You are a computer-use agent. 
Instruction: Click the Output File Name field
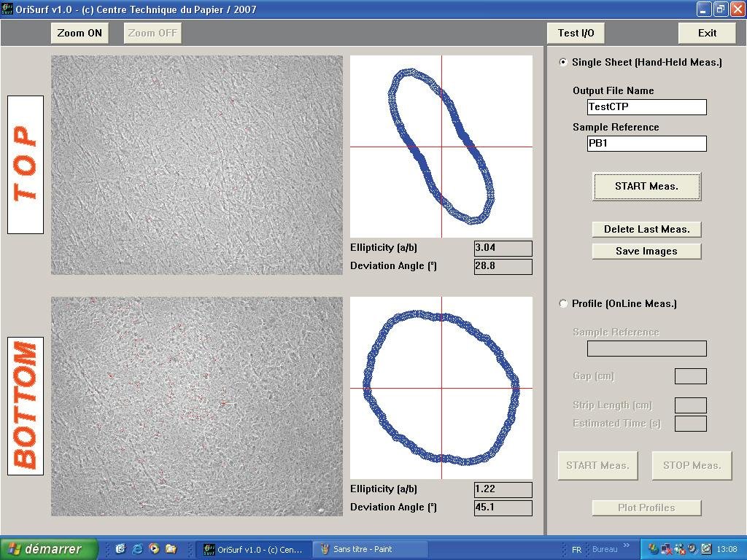coord(646,107)
